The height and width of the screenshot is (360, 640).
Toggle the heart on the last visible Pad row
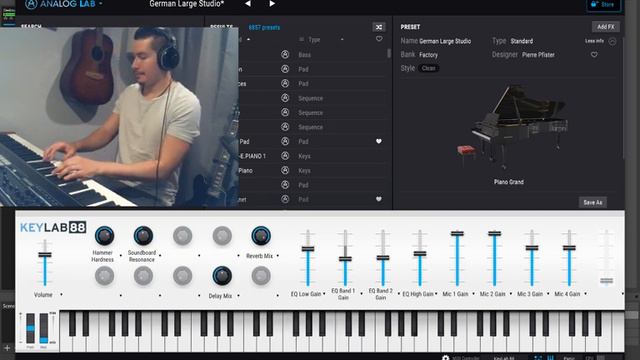click(379, 199)
